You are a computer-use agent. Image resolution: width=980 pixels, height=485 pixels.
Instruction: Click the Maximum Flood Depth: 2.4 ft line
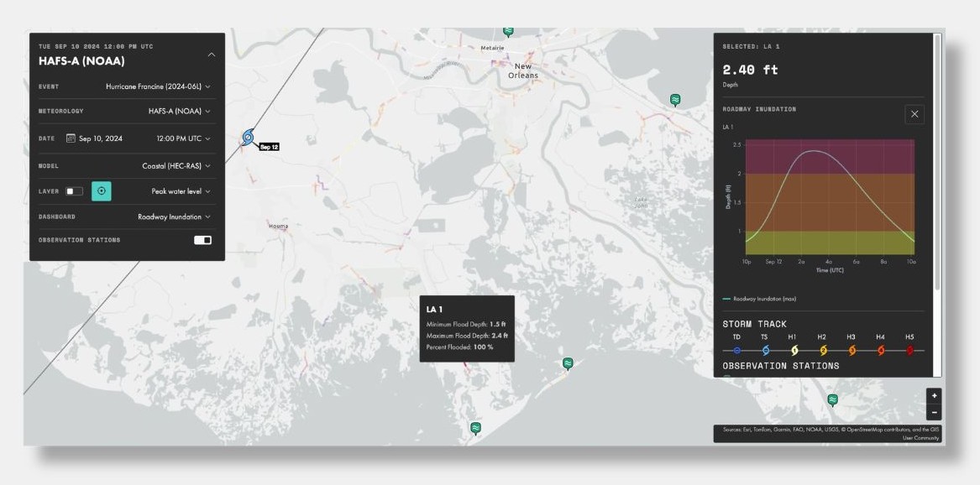pos(467,336)
